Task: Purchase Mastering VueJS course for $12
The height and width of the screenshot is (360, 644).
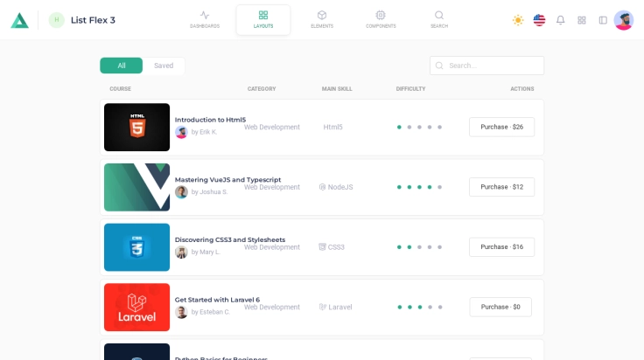Action: (x=501, y=187)
